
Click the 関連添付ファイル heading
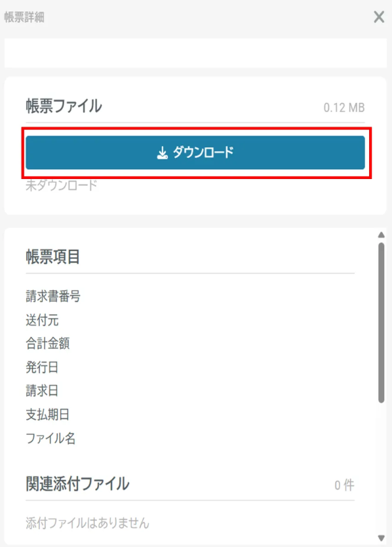click(77, 484)
